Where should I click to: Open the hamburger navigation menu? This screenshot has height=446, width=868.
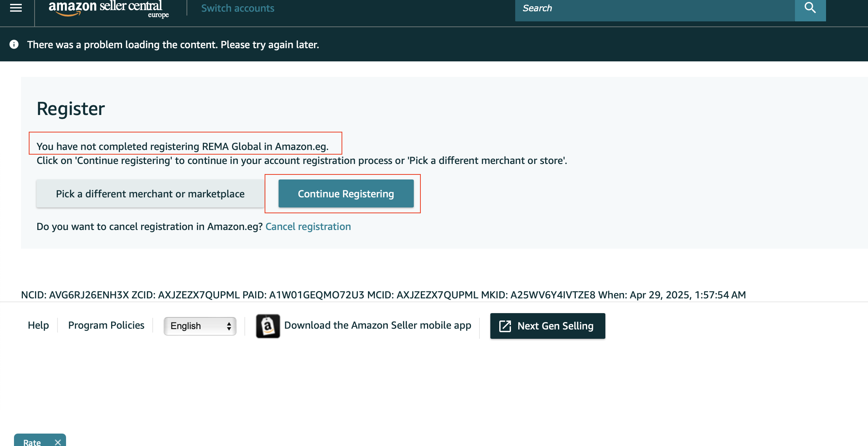coord(16,8)
